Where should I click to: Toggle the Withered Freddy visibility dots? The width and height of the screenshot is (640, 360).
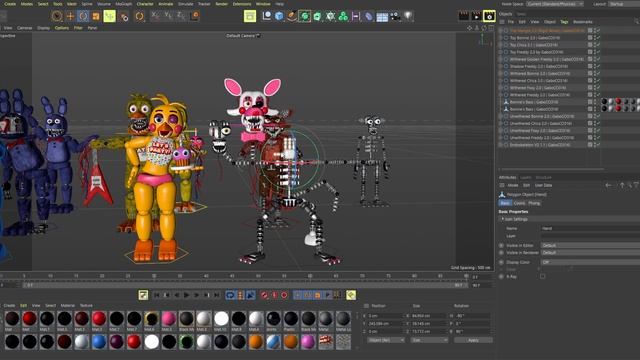click(x=595, y=95)
